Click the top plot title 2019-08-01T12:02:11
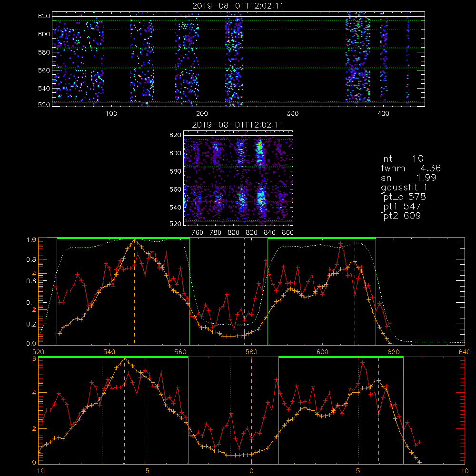This screenshot has width=476, height=476. click(238, 6)
